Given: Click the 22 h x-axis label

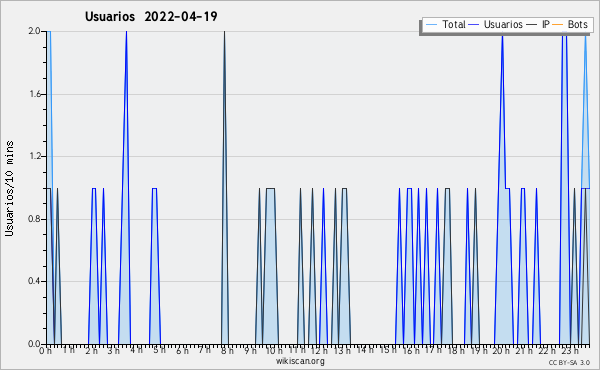Looking at the screenshot, I should tap(547, 351).
